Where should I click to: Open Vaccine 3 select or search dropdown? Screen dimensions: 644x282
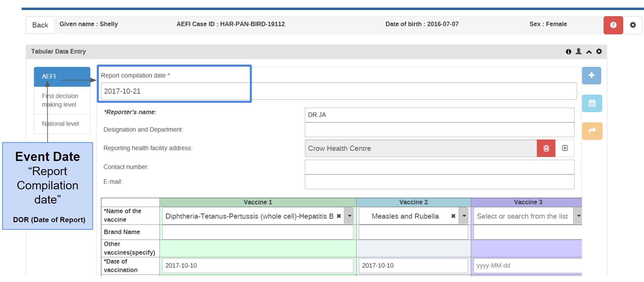point(527,216)
